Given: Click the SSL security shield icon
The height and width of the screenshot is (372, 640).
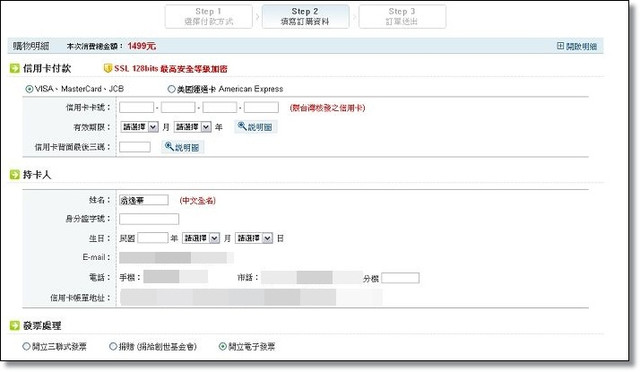Looking at the screenshot, I should point(108,68).
